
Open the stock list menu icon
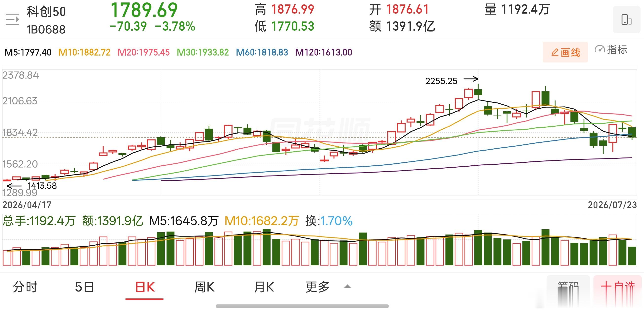(x=12, y=20)
